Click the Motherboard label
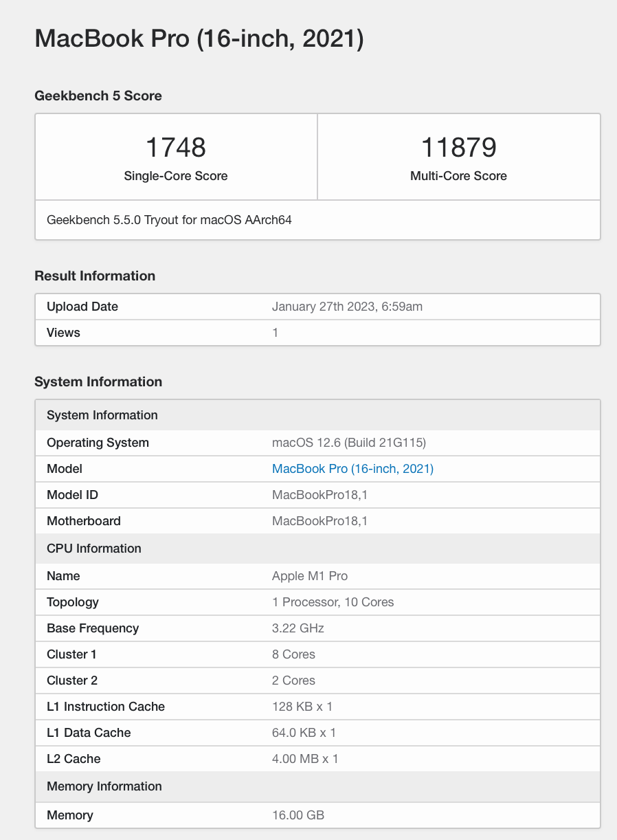 (84, 521)
